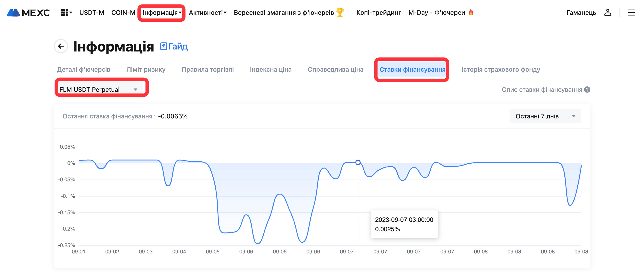Click the MEXC logo
Screen dimensions: 644x274
(x=28, y=13)
